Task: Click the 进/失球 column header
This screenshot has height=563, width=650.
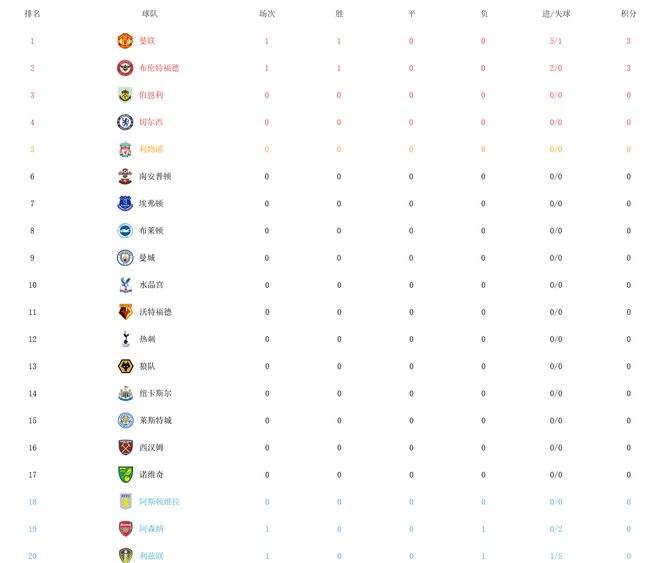Action: coord(556,14)
